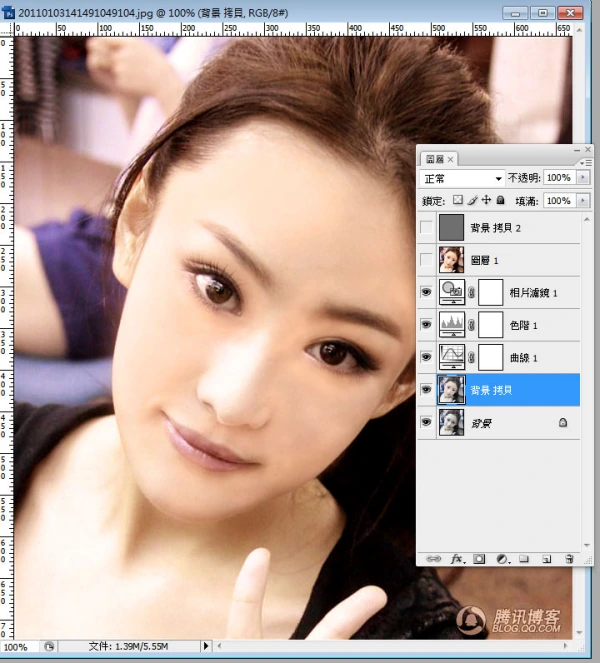Click the portrait thumbnail of 圖層 1
600x663 pixels.
[452, 260]
